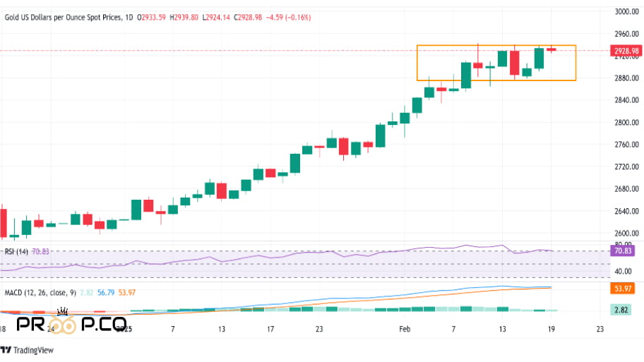644x362 pixels.
Task: Click the 2640.00 price axis label
Action: coord(626,211)
